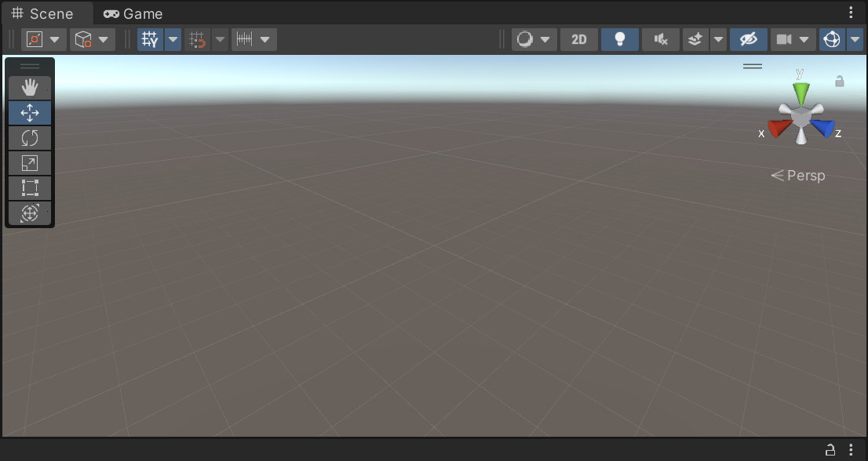Open the increment snapping dropdown arrow
The width and height of the screenshot is (868, 461).
[265, 39]
